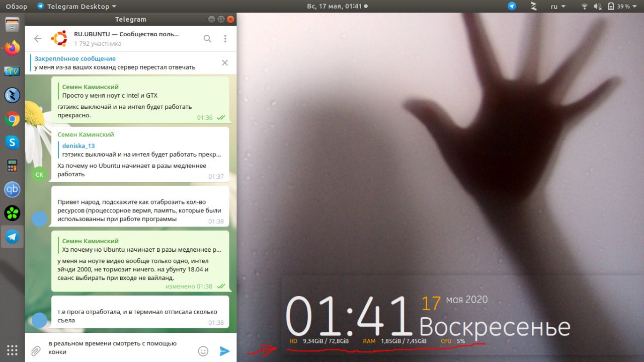The image size is (644, 362).
Task: Open the chat three-dot menu
Action: click(225, 39)
